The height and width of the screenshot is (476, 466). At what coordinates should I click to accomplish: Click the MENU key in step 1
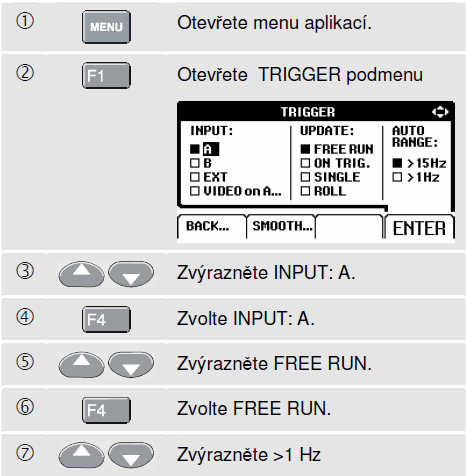[x=106, y=27]
